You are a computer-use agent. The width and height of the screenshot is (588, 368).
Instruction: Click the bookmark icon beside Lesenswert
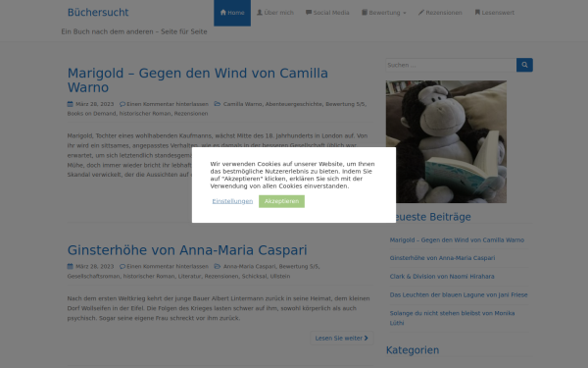tap(477, 13)
